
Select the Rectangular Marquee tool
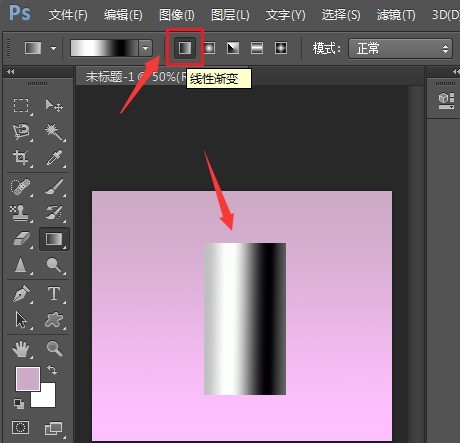point(21,105)
